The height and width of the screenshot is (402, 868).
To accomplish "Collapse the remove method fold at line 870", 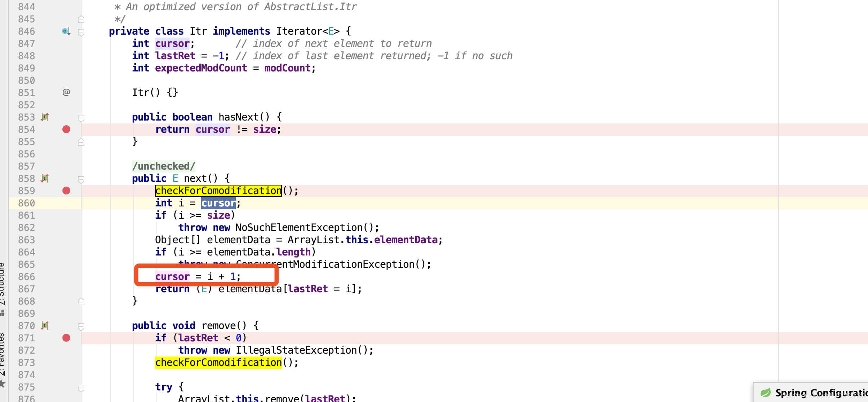I will click(81, 327).
